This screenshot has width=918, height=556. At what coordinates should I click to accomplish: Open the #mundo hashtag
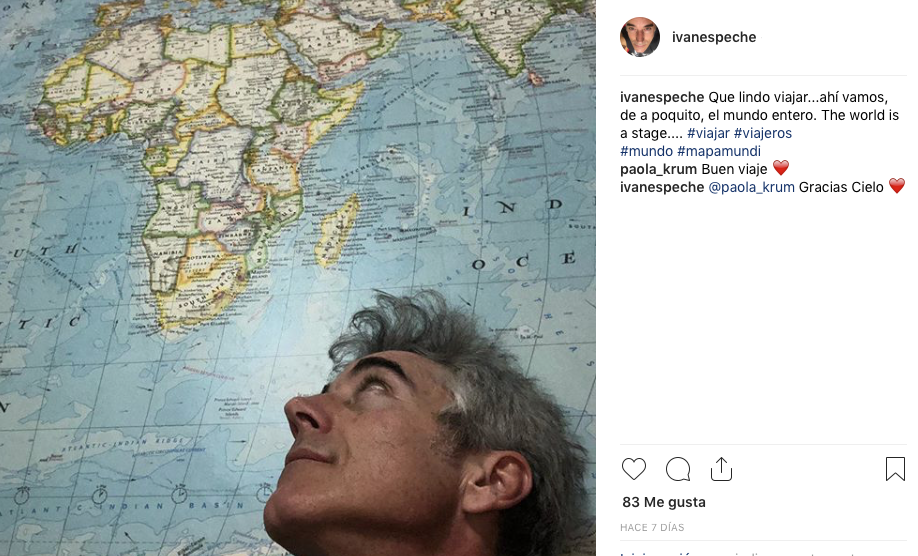coord(646,151)
